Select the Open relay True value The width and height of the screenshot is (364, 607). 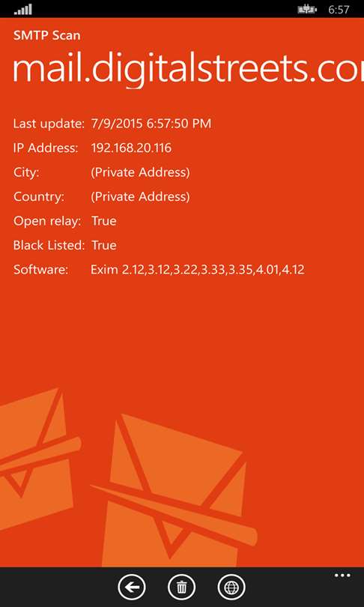click(103, 221)
